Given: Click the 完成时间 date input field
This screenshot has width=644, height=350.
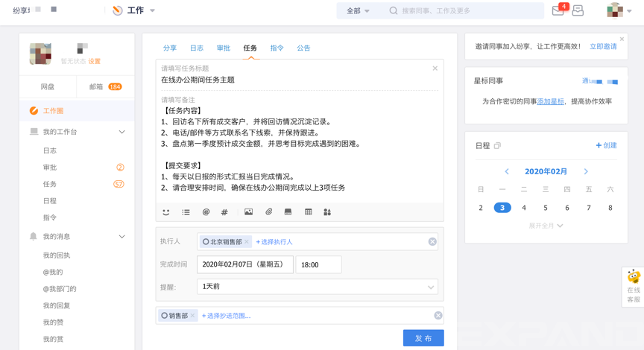Looking at the screenshot, I should pyautogui.click(x=245, y=264).
